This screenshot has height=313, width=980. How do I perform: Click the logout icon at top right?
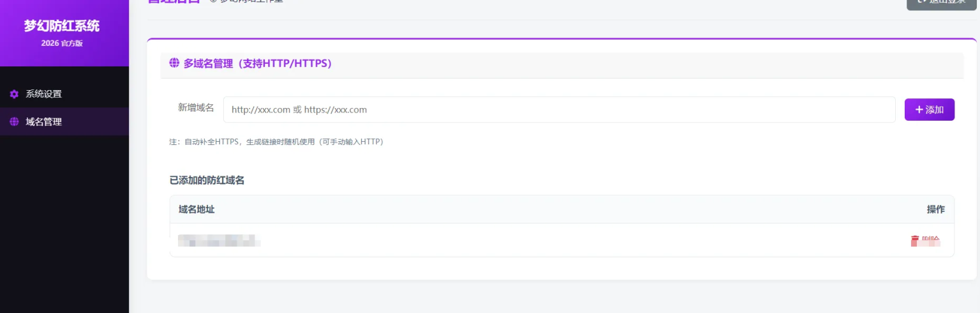pyautogui.click(x=921, y=2)
